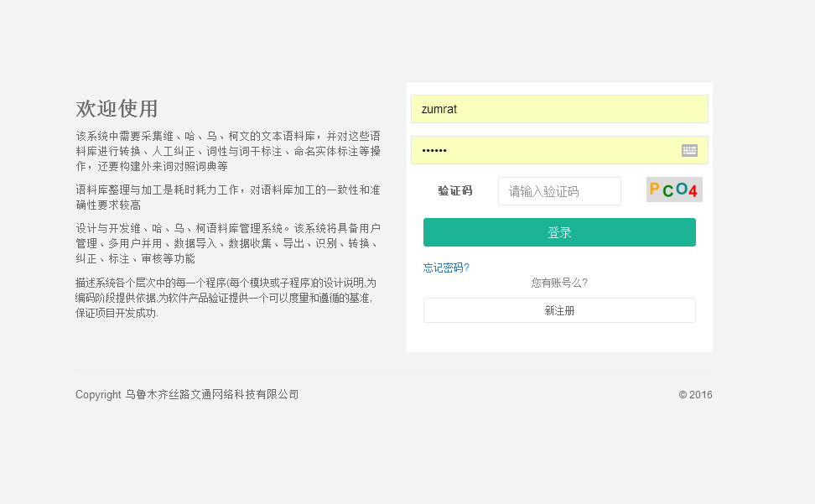Click the © 2016 footer text

tap(695, 395)
